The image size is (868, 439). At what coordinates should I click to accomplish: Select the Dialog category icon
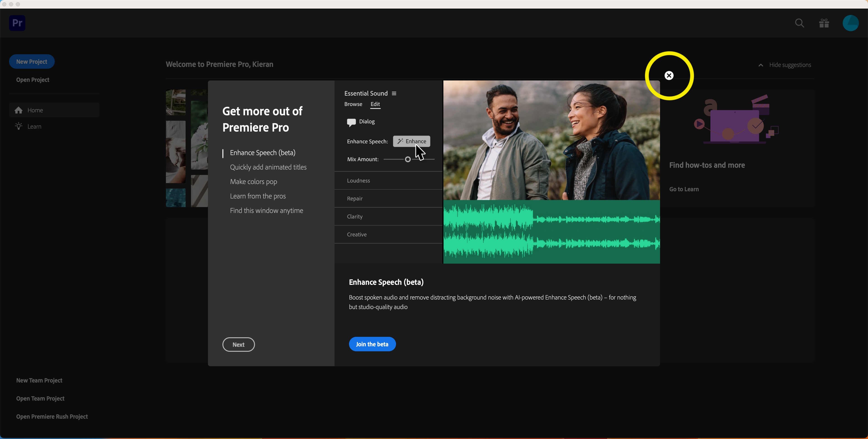(351, 122)
